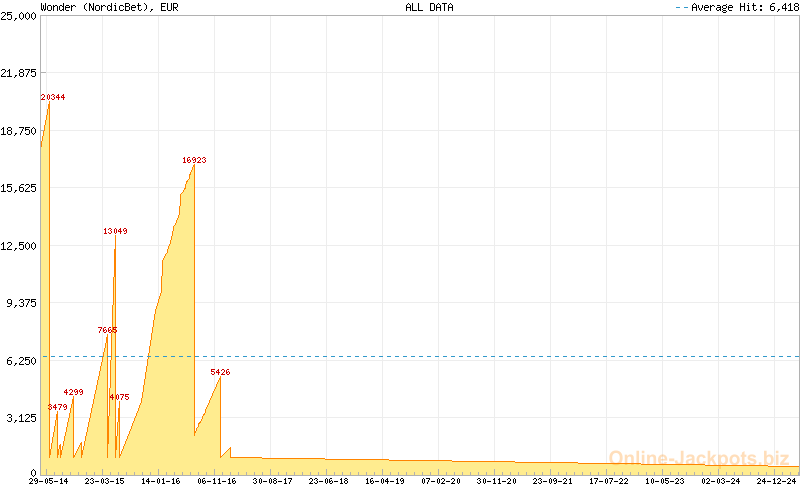The image size is (800, 490).
Task: Click the 5426 peak label
Action: tap(221, 372)
